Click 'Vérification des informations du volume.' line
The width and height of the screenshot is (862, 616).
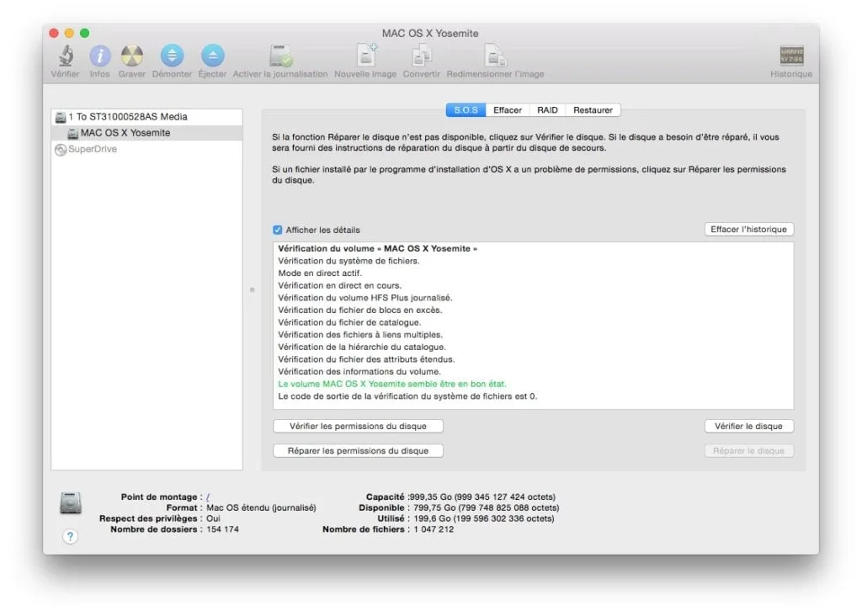point(359,371)
